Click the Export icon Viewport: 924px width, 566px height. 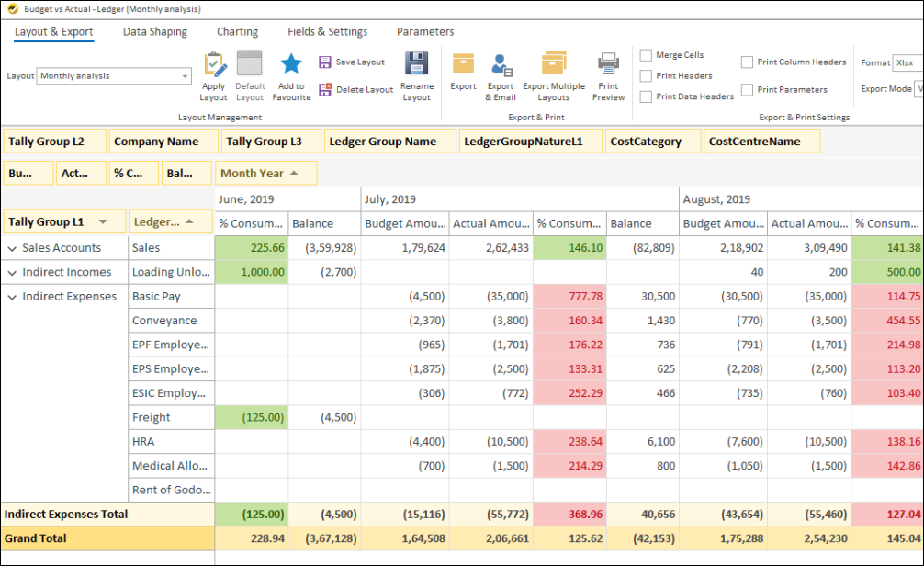tap(463, 64)
